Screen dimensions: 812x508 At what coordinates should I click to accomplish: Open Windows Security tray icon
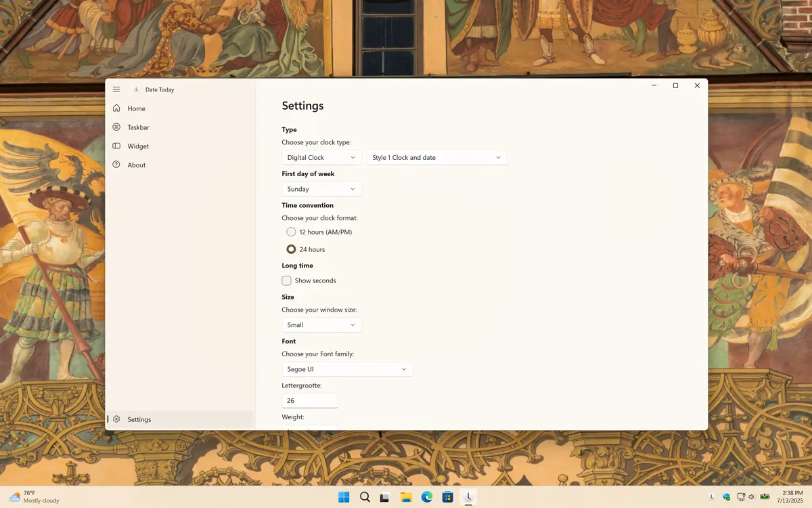tap(727, 497)
